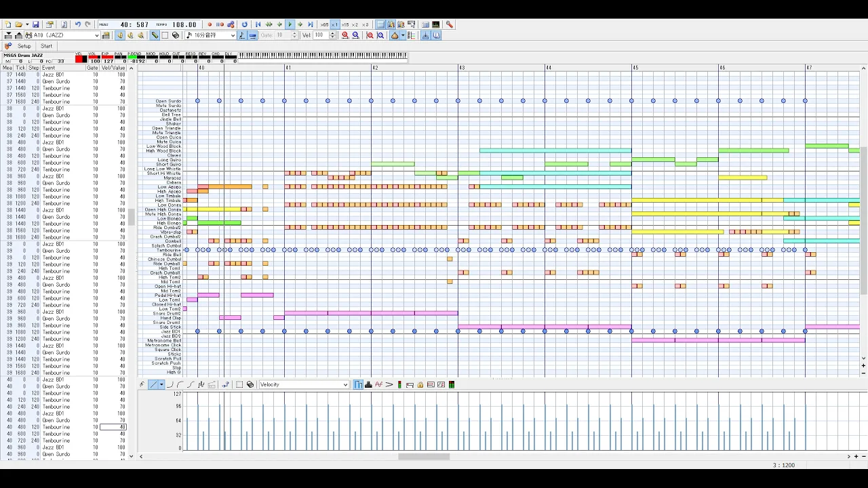Select the Tambourine drum row label

point(169,250)
